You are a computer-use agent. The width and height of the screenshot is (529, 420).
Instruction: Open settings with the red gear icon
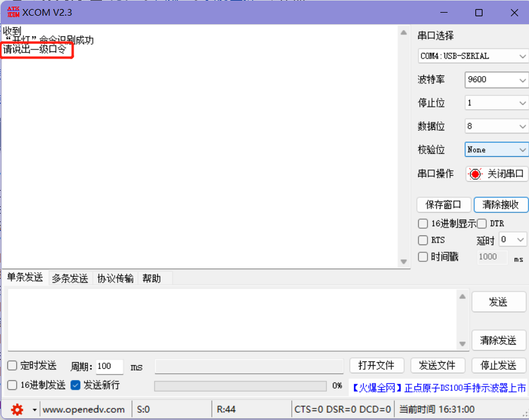[x=17, y=410]
